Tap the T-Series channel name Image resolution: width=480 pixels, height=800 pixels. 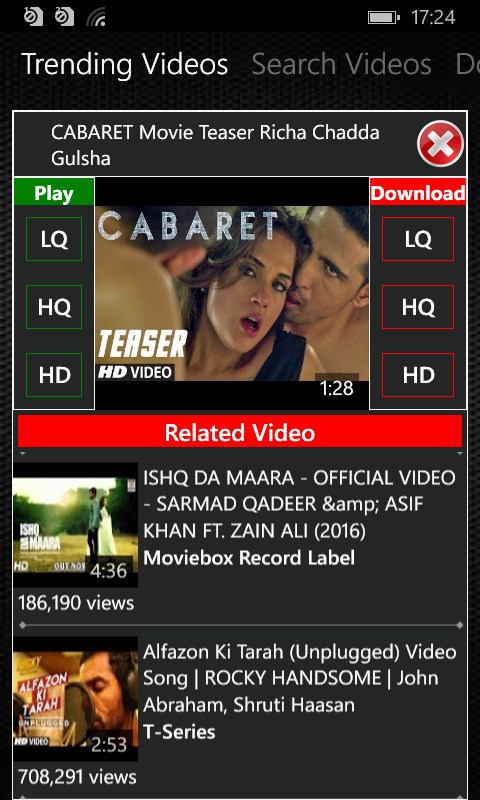tap(179, 732)
